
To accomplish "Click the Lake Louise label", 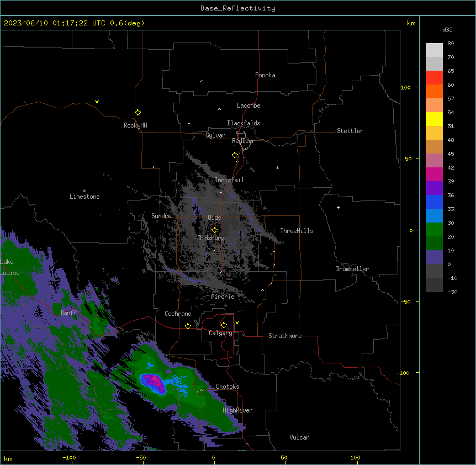I will point(10,267).
